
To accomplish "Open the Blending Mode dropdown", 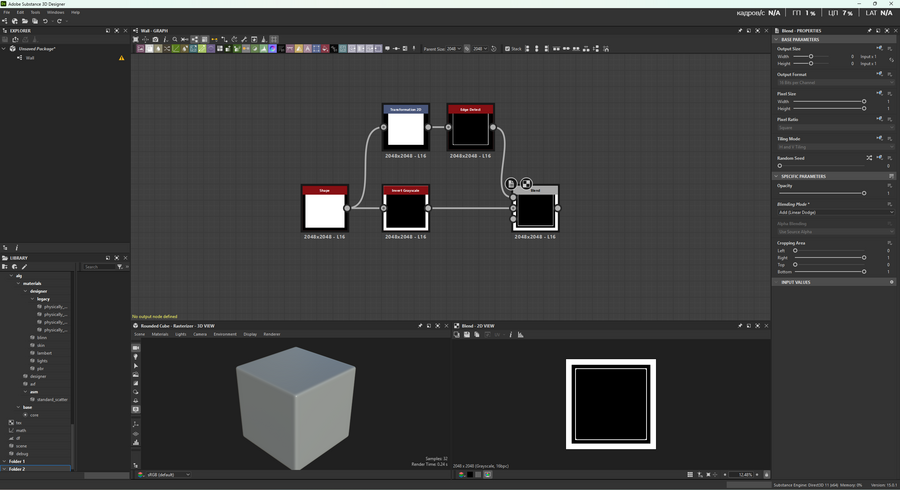I will 835,212.
